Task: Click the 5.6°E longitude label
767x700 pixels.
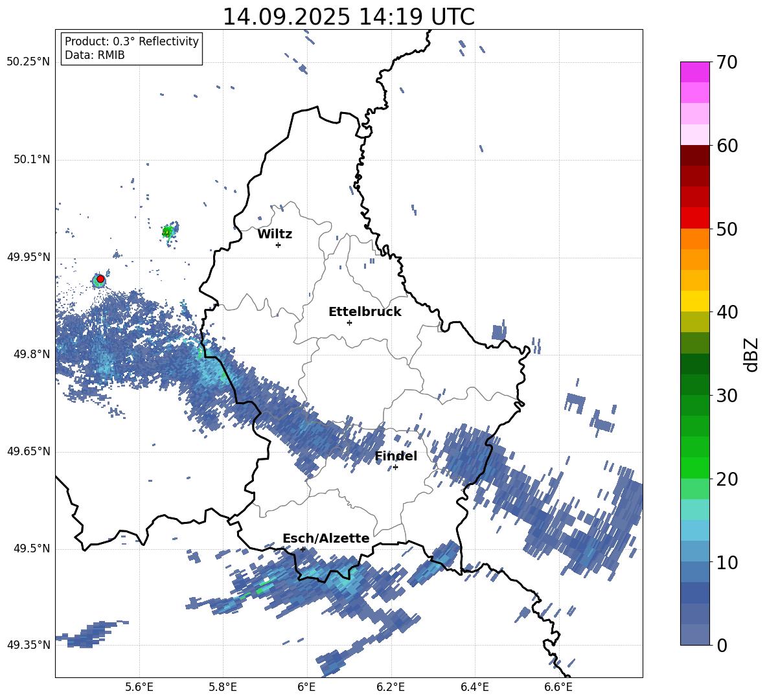Action: click(x=139, y=687)
